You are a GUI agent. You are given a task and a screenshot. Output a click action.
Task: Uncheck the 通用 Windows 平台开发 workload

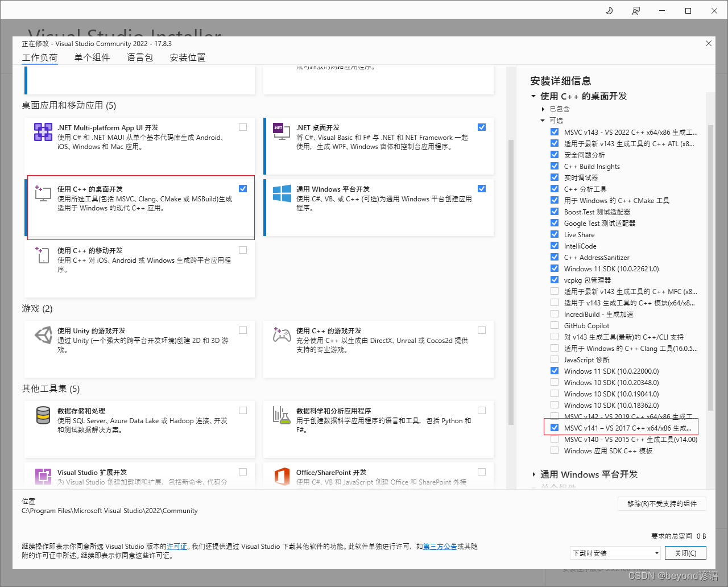pos(482,189)
